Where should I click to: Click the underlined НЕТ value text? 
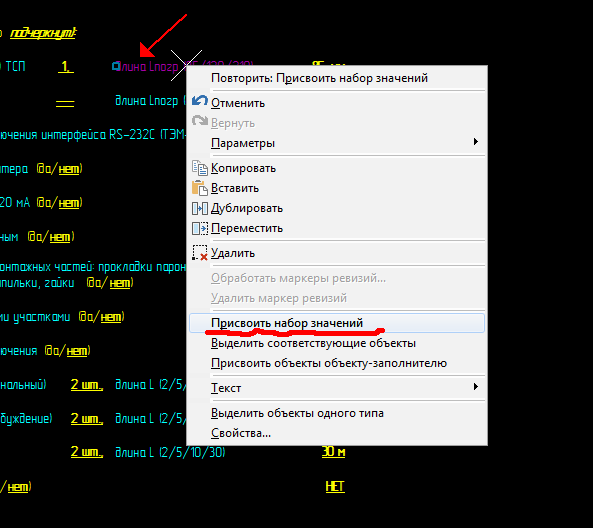pos(335,486)
